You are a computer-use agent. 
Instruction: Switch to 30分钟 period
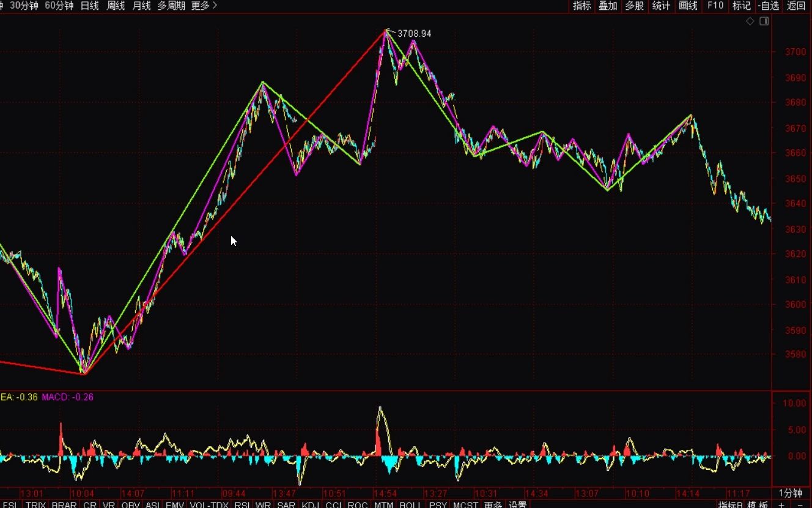[24, 6]
